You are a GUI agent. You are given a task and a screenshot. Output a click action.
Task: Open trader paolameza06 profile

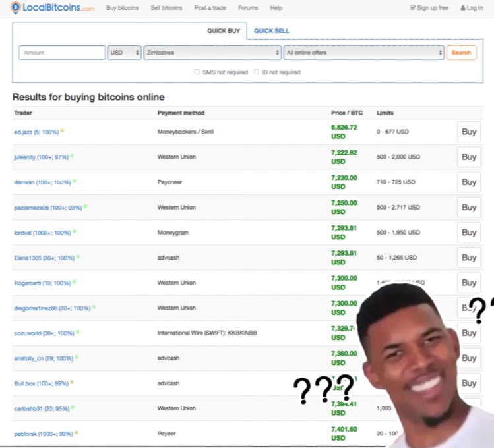click(48, 208)
